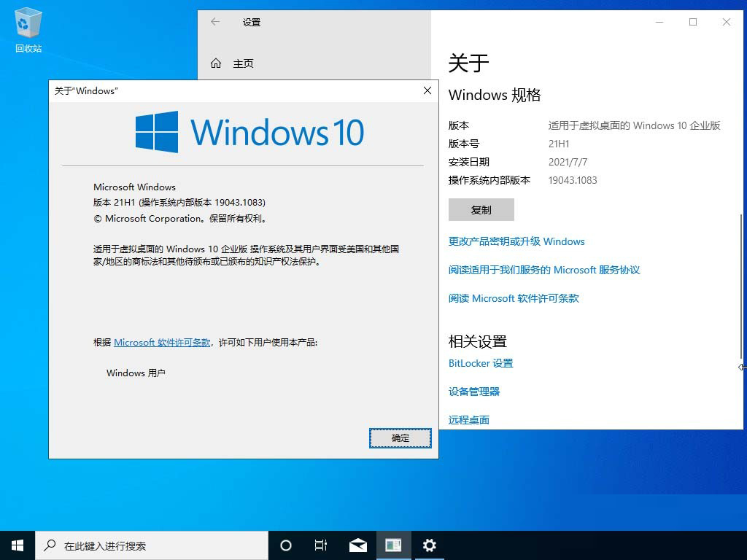Click the 版本号 label in Settings
This screenshot has width=747, height=560.
tap(463, 144)
